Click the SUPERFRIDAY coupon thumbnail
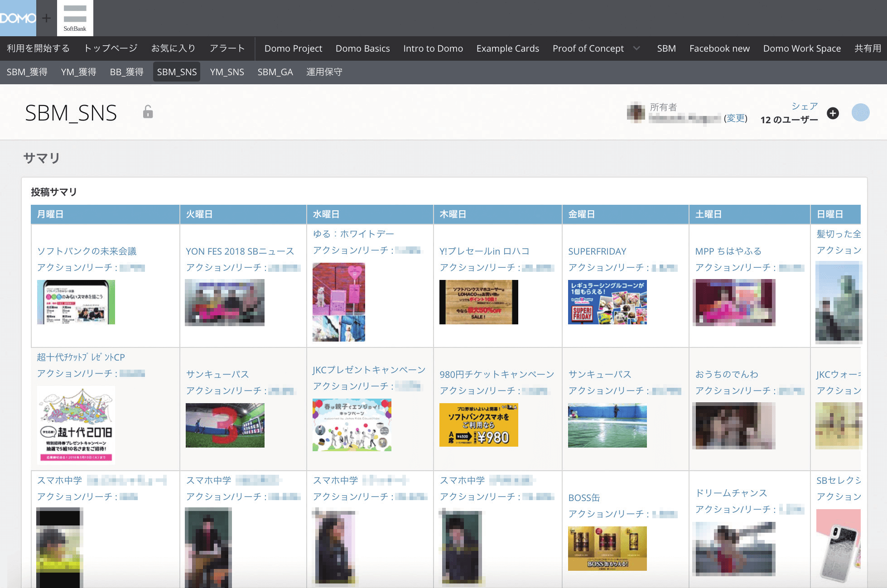The width and height of the screenshot is (887, 588). coord(607,302)
